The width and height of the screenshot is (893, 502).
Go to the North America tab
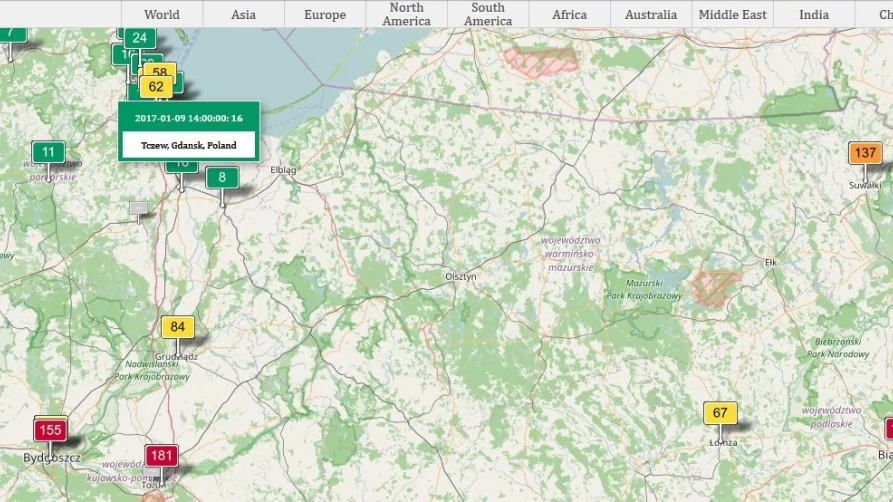(x=406, y=14)
